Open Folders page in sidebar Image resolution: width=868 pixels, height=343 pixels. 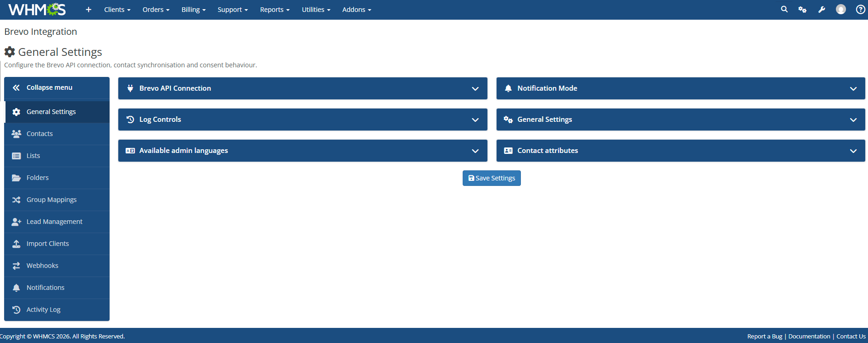click(x=57, y=178)
